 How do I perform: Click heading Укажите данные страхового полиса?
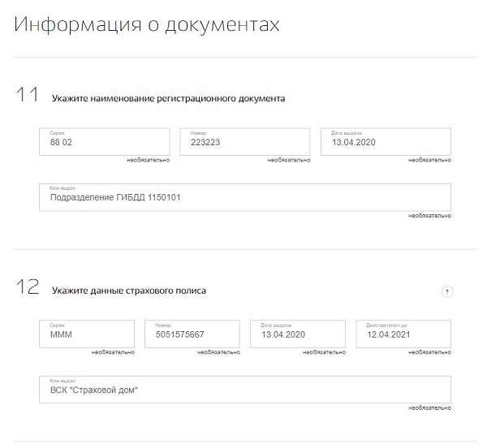(x=129, y=291)
